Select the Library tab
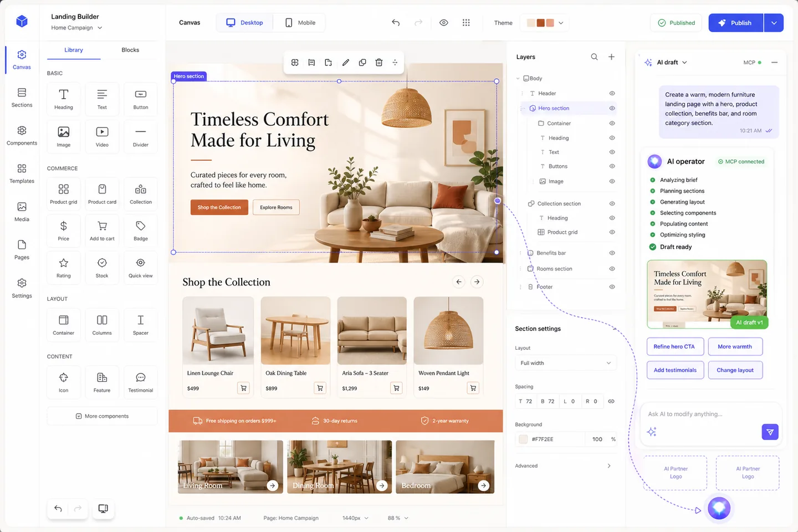Viewport: 798px width, 532px height. 74,50
